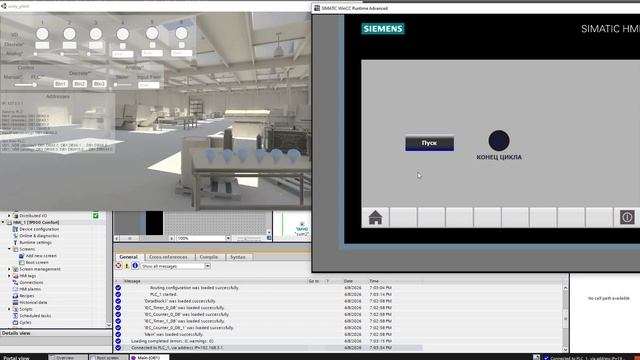The width and height of the screenshot is (640, 360).
Task: Click the Btn1 button in Unity window
Action: click(60, 84)
